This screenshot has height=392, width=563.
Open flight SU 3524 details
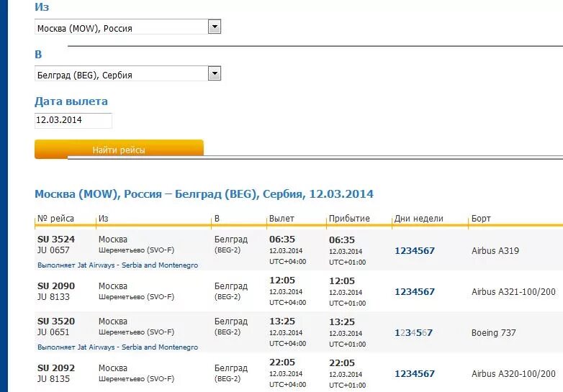(56, 240)
